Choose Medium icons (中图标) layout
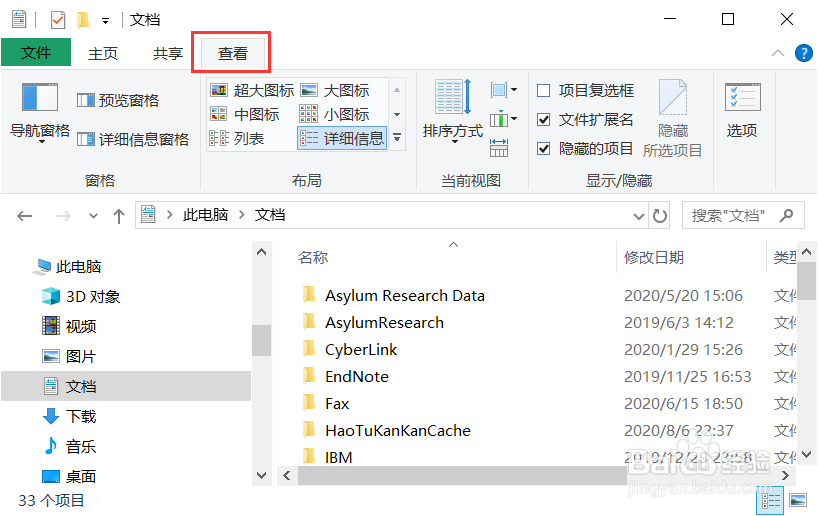 pyautogui.click(x=245, y=114)
